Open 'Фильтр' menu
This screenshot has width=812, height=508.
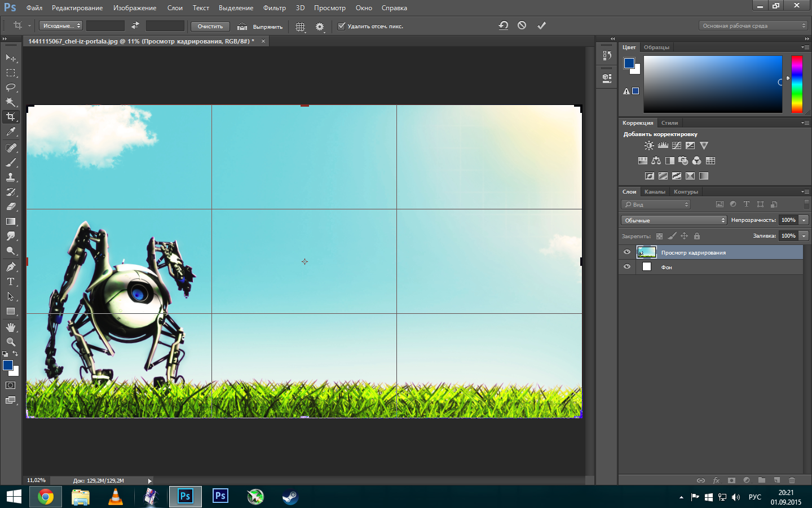(275, 8)
